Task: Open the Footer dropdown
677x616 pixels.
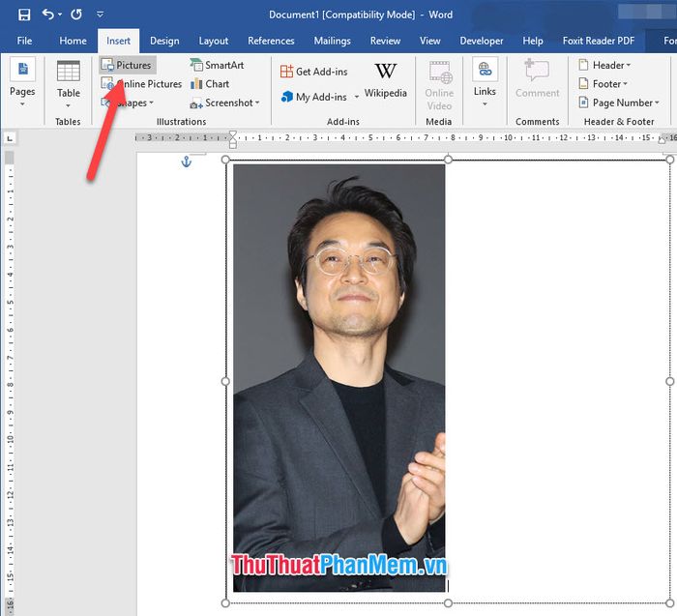Action: pos(603,84)
